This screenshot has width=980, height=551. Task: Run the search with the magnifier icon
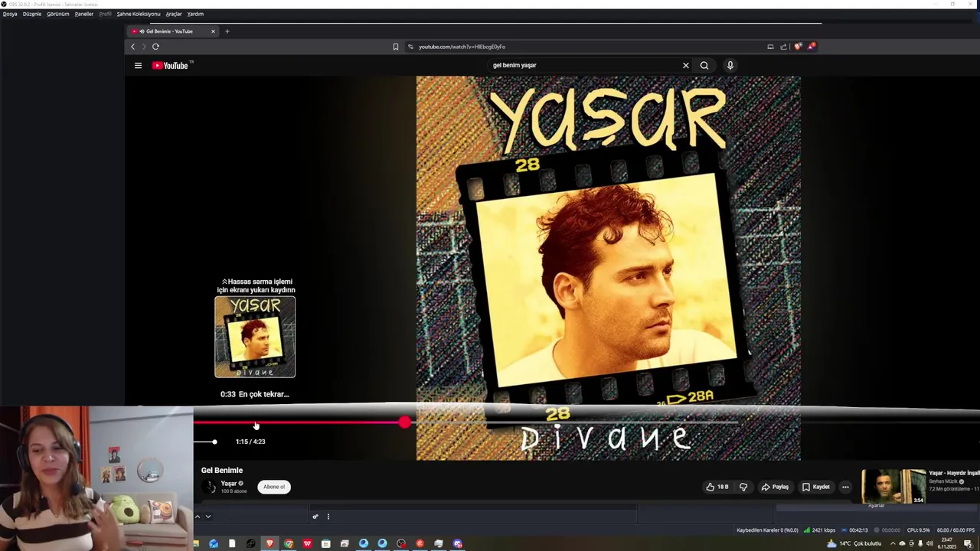tap(704, 65)
